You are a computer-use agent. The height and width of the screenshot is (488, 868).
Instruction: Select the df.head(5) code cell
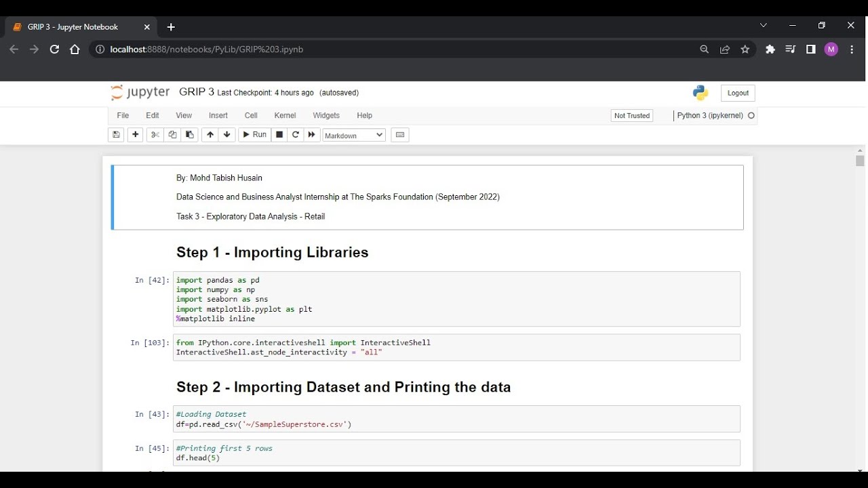[456, 453]
